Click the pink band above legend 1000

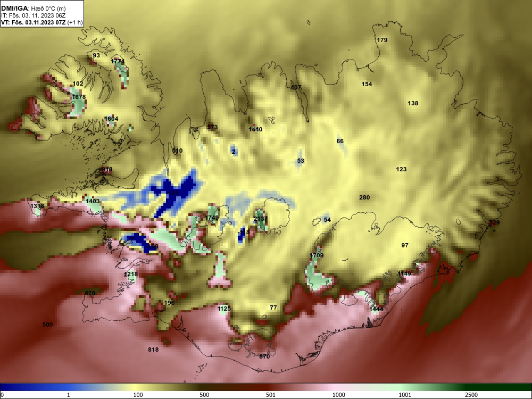click(x=336, y=387)
